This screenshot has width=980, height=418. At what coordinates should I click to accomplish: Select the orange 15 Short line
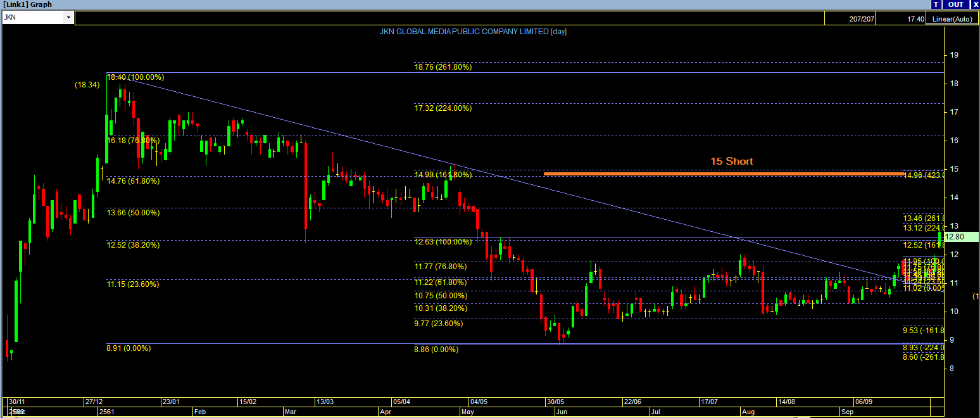(x=724, y=173)
